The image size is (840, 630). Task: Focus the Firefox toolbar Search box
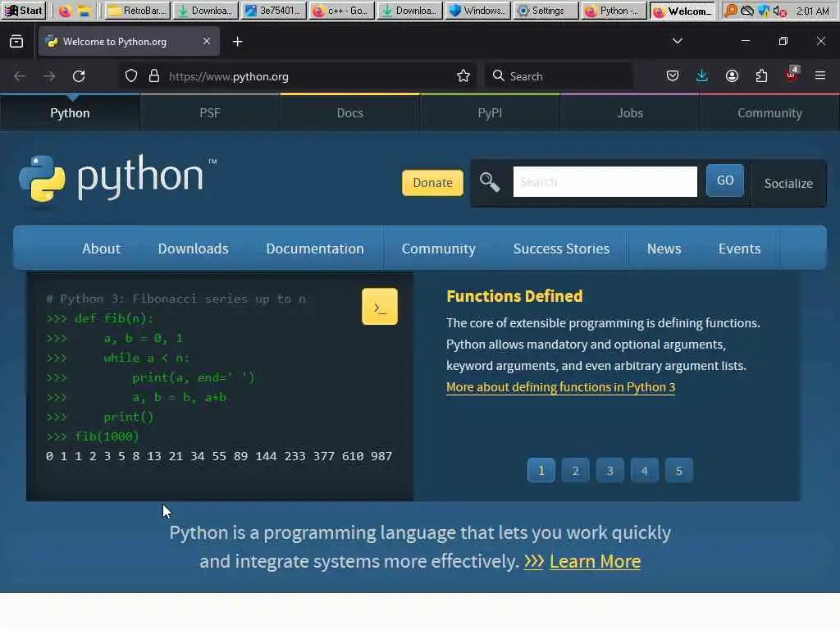click(x=559, y=76)
